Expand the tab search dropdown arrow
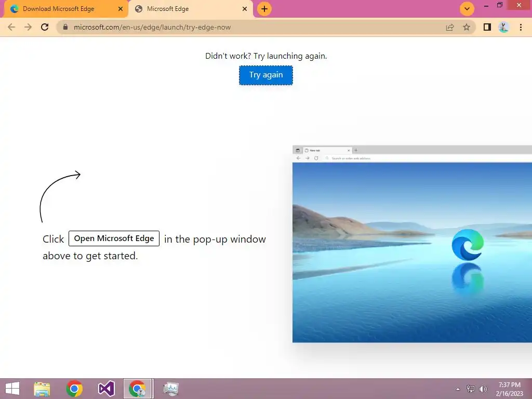Image resolution: width=532 pixels, height=399 pixels. point(467,9)
